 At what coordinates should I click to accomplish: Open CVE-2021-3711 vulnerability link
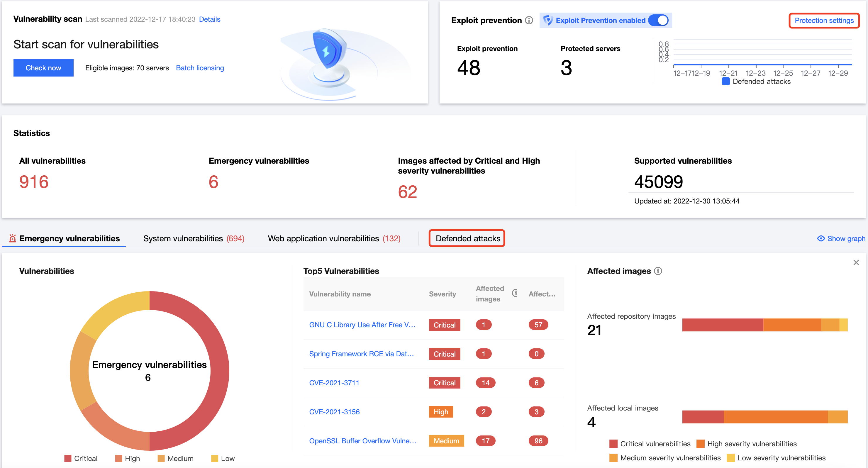click(334, 383)
